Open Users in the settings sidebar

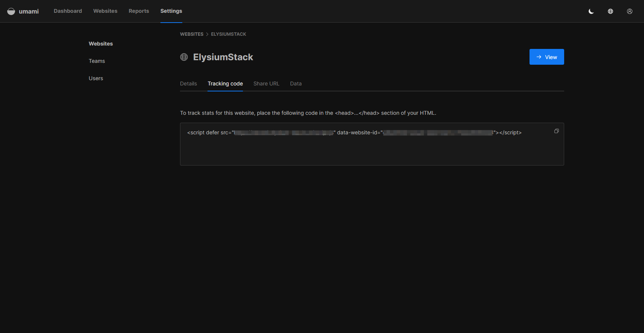pyautogui.click(x=96, y=78)
